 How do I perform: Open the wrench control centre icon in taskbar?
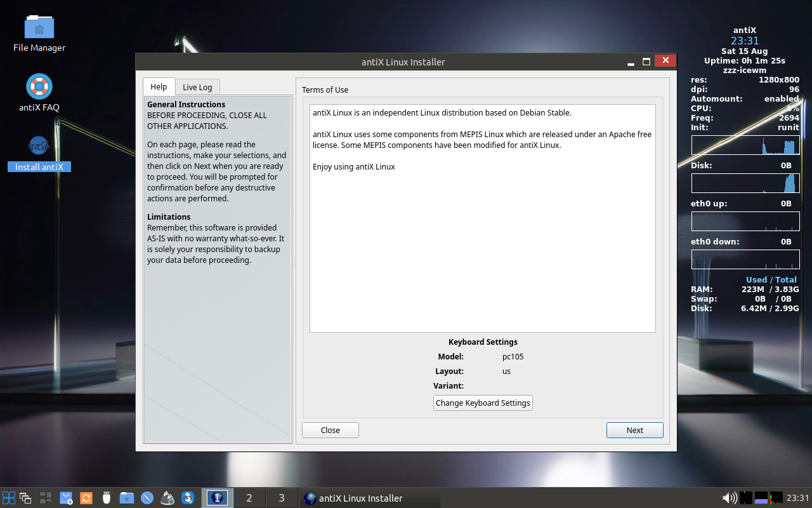[188, 498]
